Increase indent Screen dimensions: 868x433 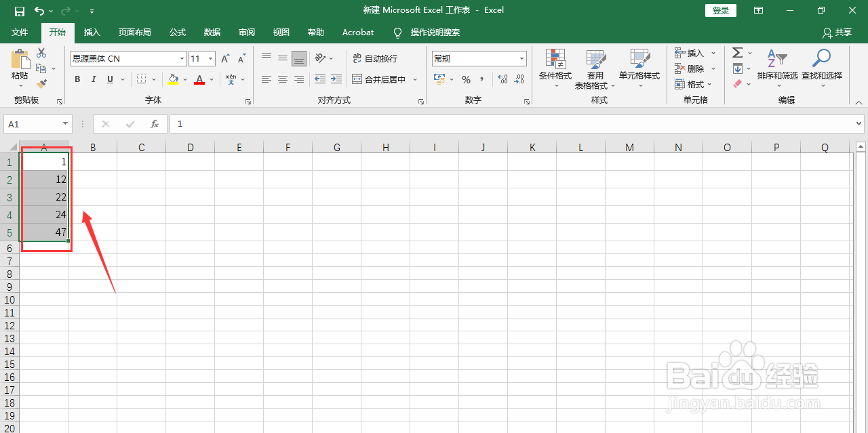336,79
